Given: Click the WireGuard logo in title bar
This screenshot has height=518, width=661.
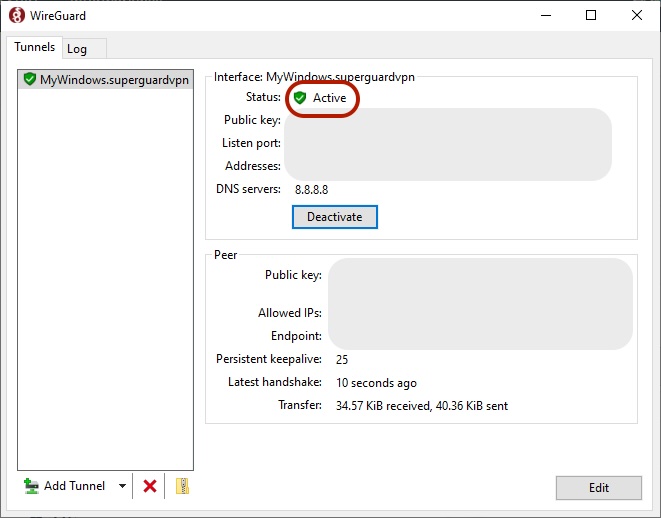Looking at the screenshot, I should point(17,16).
